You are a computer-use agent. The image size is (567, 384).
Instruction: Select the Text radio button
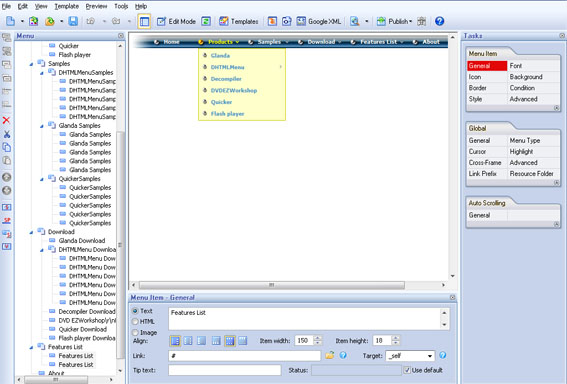point(135,311)
